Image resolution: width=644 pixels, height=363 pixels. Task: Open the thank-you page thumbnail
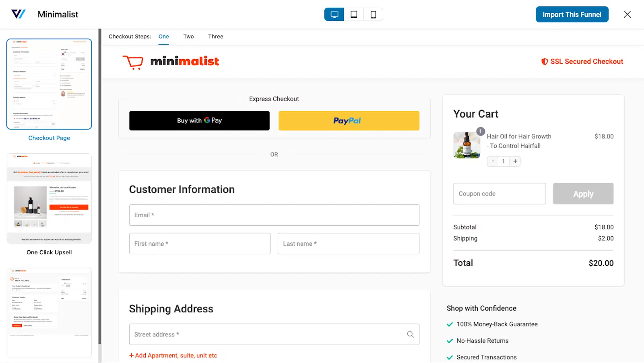49,313
